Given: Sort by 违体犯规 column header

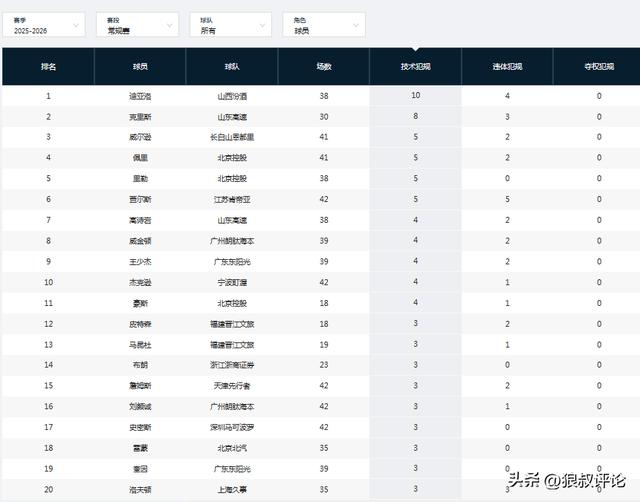Looking at the screenshot, I should coord(507,67).
